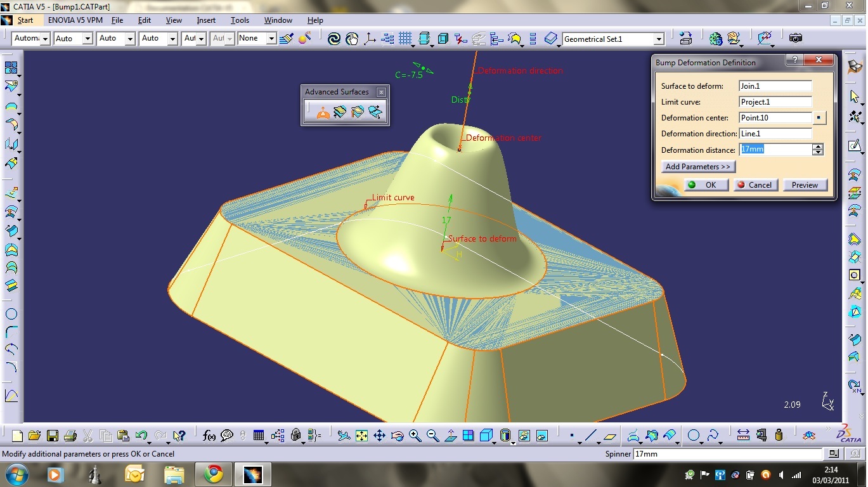Click the Undo arrow icon
Screen dimensions: 868x487
(x=141, y=436)
